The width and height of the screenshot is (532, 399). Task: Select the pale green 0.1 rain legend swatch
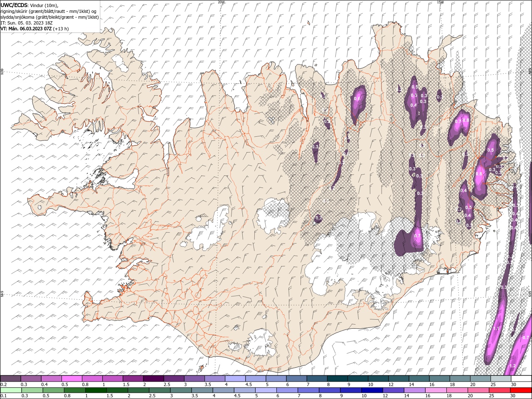coord(11,390)
